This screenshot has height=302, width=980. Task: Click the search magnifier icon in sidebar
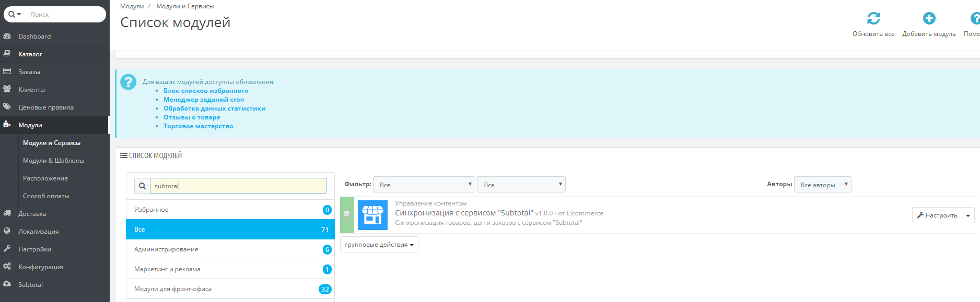pyautogui.click(x=11, y=14)
